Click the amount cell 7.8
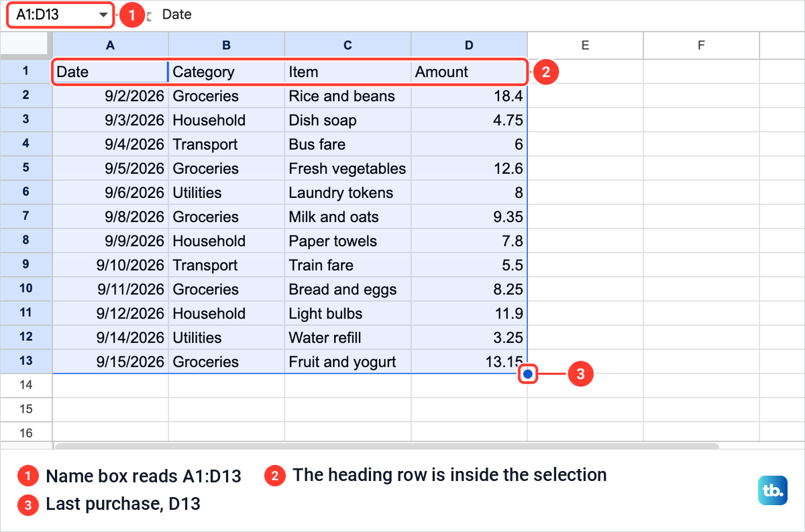 (x=470, y=241)
